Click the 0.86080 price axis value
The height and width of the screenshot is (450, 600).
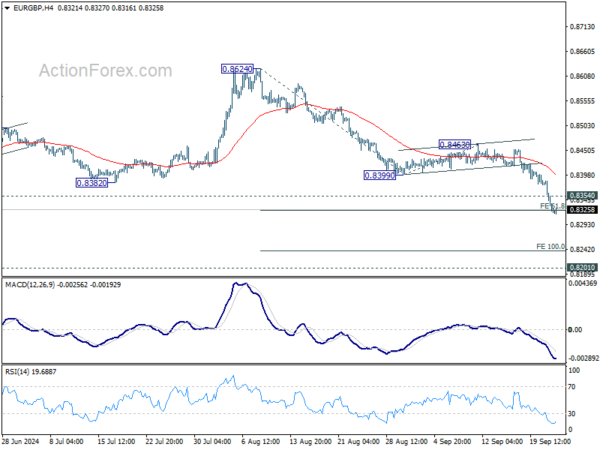582,76
